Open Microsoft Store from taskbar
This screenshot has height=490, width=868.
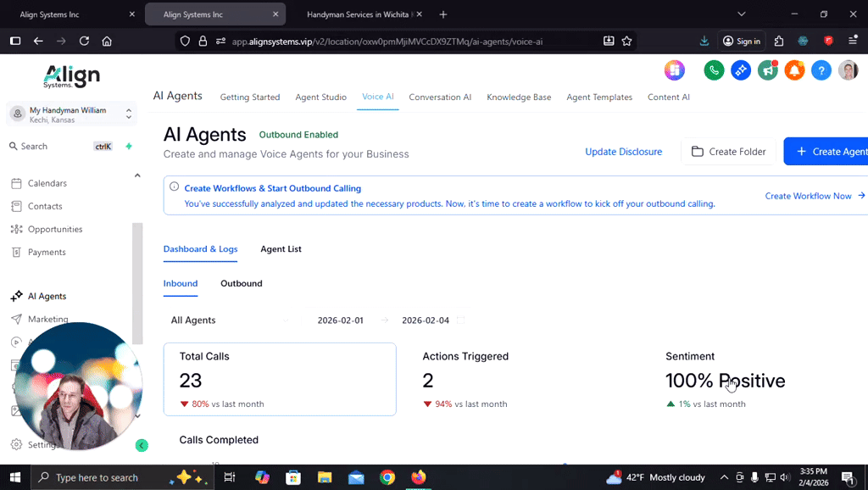click(293, 477)
